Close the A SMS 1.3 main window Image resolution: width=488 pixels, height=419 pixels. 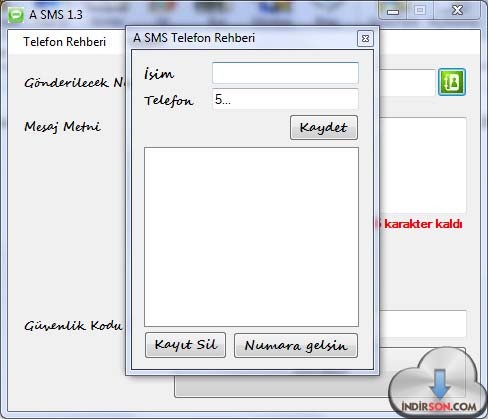click(457, 11)
